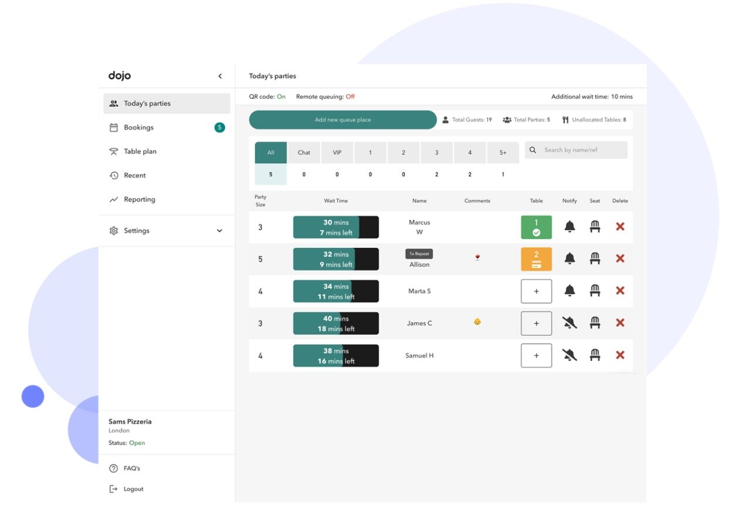Click the red X delete for Samuel H
This screenshot has height=532, width=756.
pos(620,355)
